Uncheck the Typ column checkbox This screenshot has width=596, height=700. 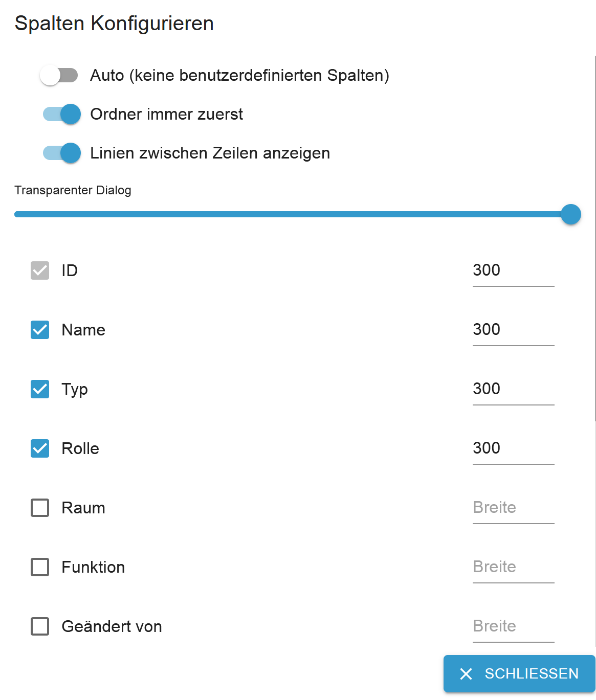pos(39,389)
